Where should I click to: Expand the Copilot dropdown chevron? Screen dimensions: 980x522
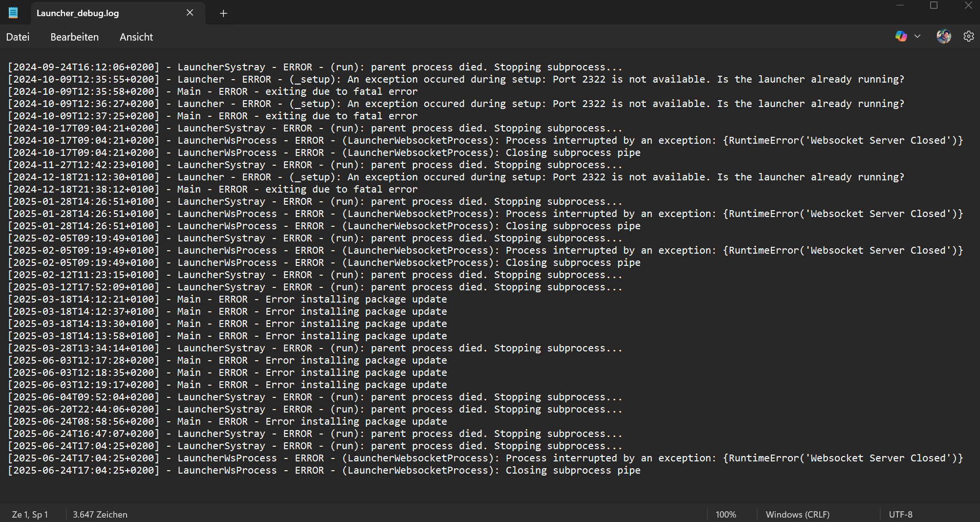[917, 36]
